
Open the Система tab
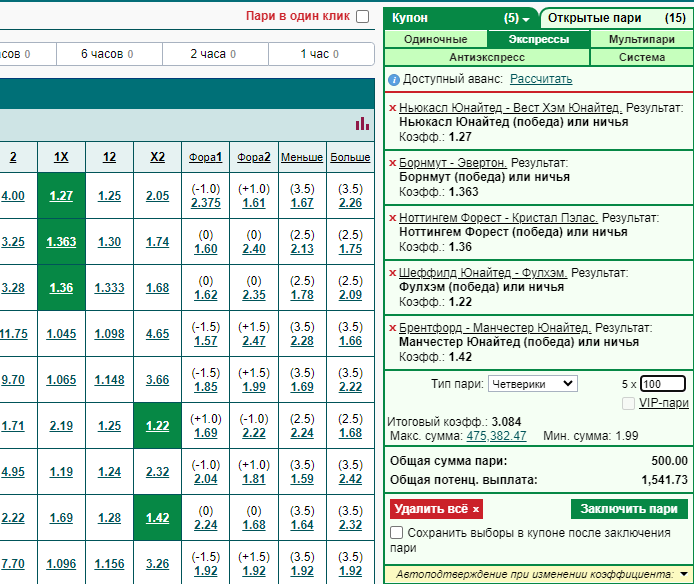pyautogui.click(x=641, y=57)
